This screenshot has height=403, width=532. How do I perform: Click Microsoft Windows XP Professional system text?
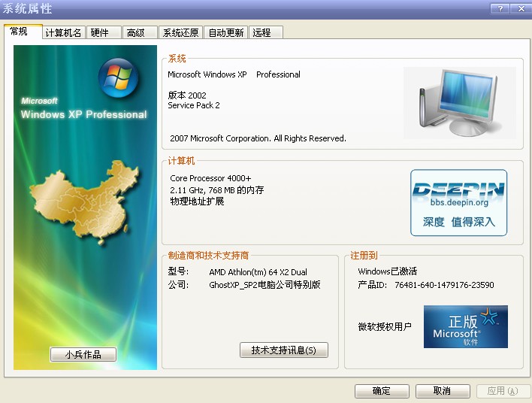234,74
